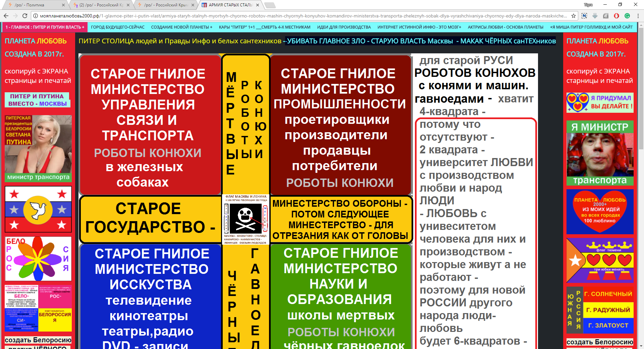This screenshot has width=644, height=349.
Task: Click the skull 'ФЛАГ МАСКВЫ И ЛЕНИНА' image
Action: click(246, 220)
